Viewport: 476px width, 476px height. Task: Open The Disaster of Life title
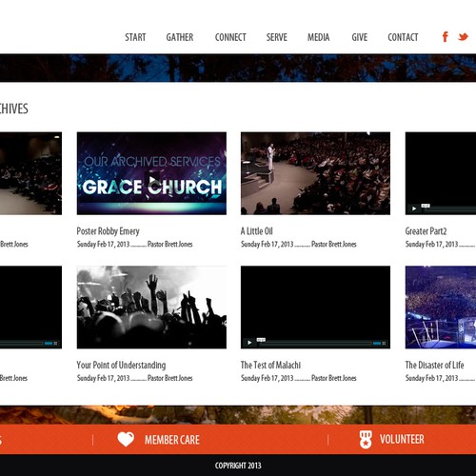click(434, 365)
